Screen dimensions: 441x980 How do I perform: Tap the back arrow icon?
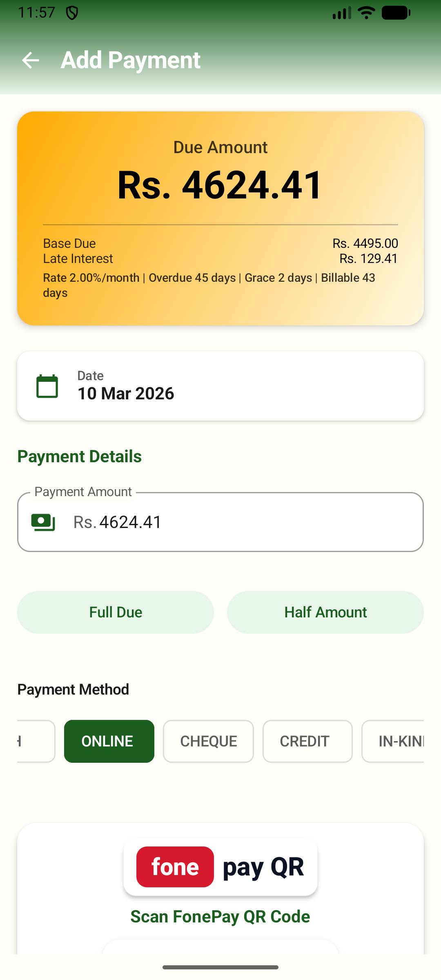(31, 60)
